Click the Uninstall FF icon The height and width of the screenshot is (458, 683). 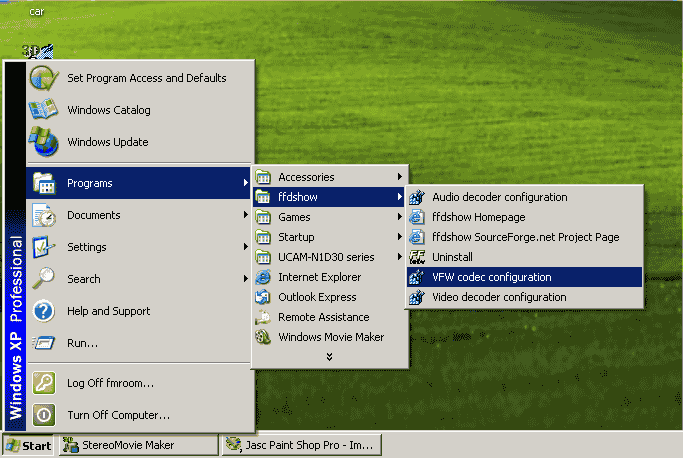click(x=417, y=257)
